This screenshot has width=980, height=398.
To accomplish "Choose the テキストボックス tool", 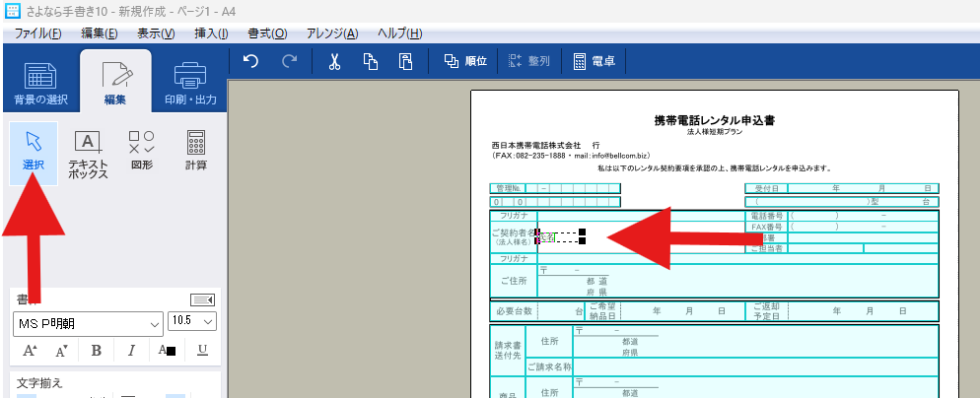I will click(x=89, y=154).
